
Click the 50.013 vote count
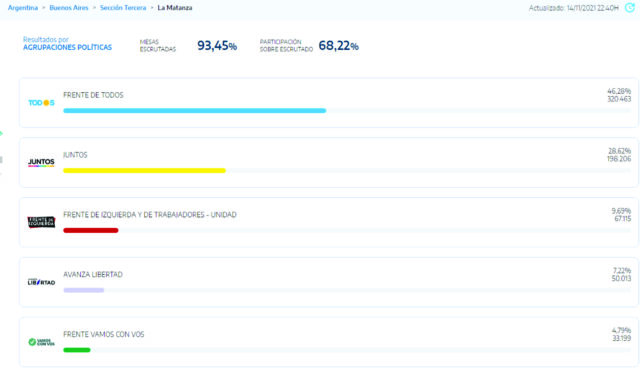click(621, 279)
